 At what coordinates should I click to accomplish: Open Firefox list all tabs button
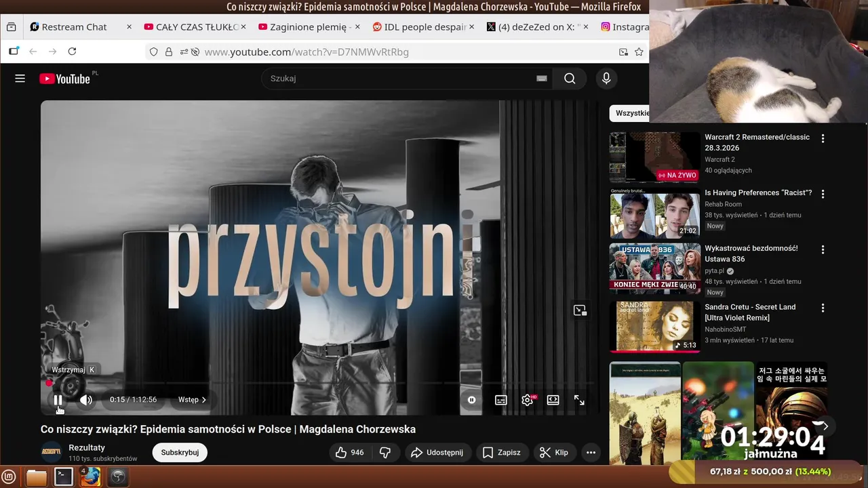(x=11, y=27)
